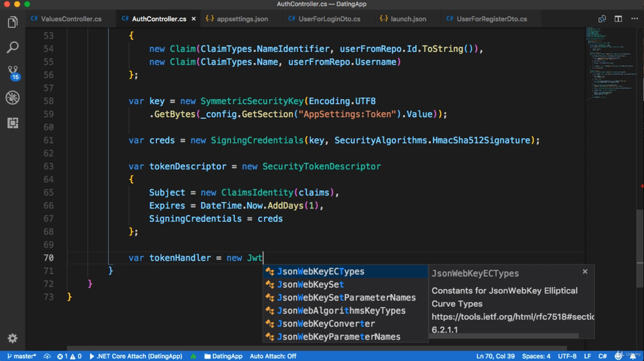
Task: Click ClaimTypes.NameIdentifier on line 54
Action: pos(265,49)
